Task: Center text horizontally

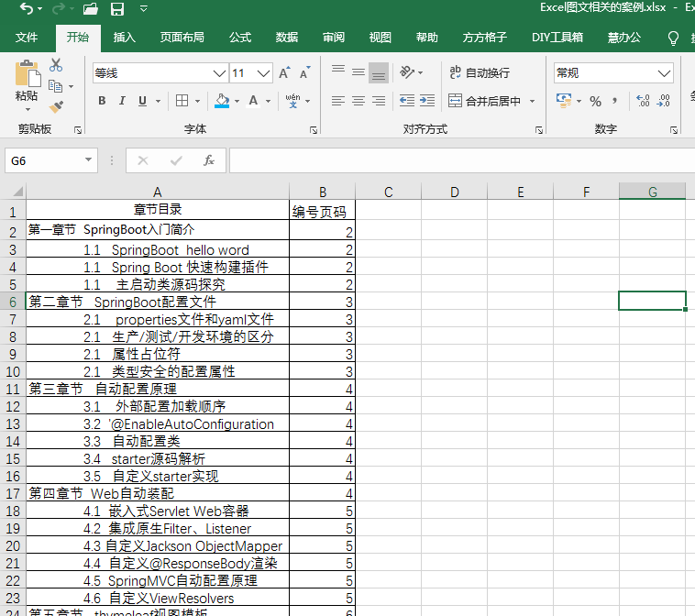Action: 359,101
